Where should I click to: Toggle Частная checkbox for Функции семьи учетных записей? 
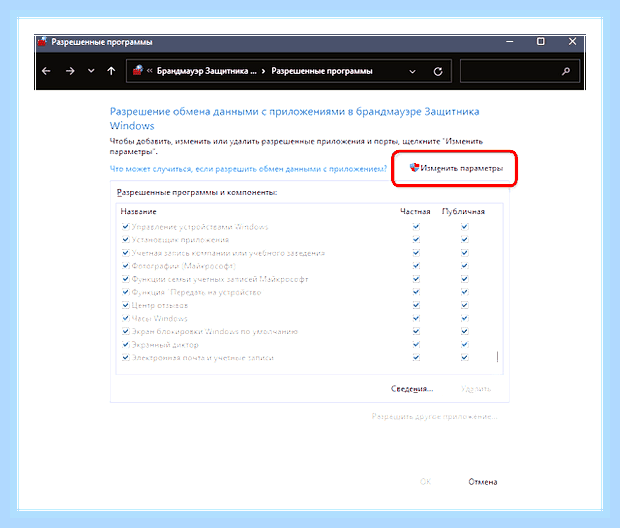click(x=416, y=279)
